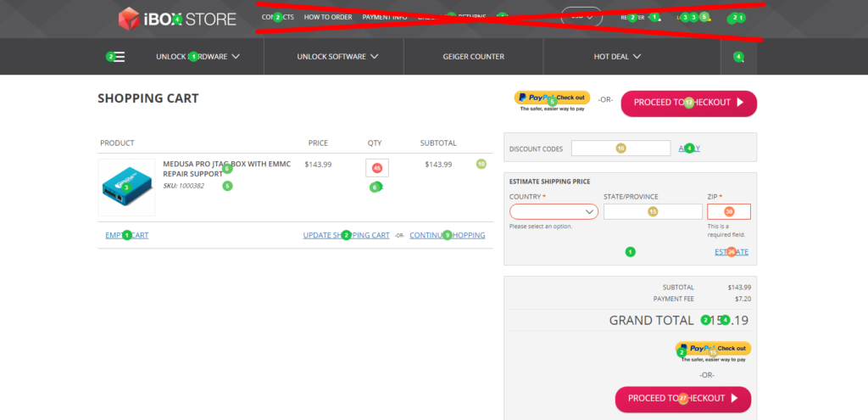Screen dimensions: 868x420
Task: Open search in the navigation bar
Action: click(738, 57)
